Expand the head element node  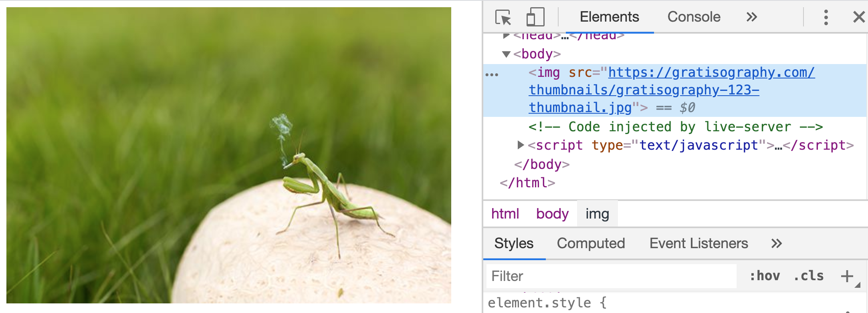pyautogui.click(x=506, y=36)
